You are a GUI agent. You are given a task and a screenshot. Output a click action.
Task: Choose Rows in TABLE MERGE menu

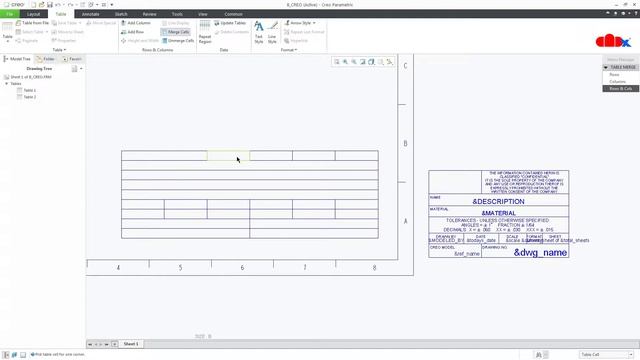pyautogui.click(x=614, y=75)
